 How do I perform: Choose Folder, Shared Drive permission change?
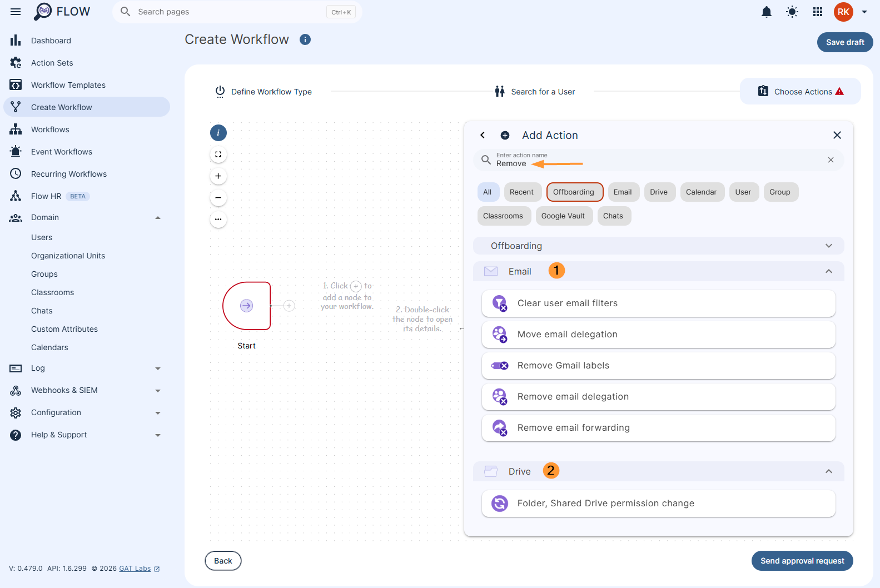tap(659, 504)
